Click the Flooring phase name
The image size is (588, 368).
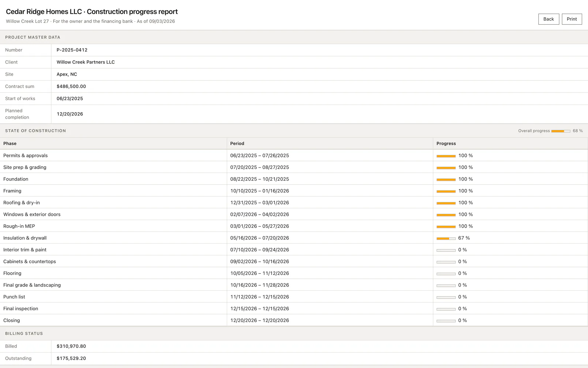point(12,273)
